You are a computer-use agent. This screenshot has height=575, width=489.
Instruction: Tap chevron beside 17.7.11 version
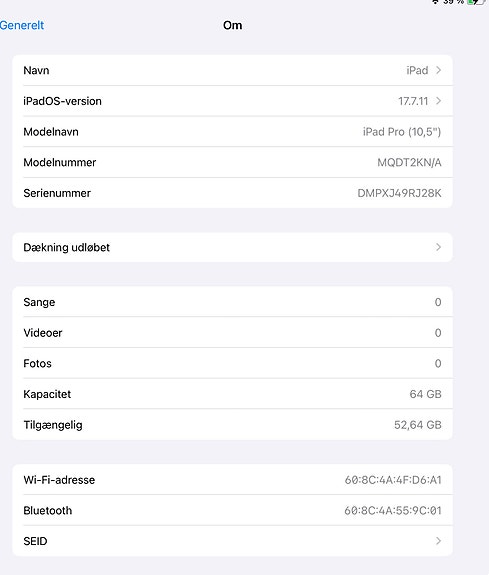click(438, 101)
